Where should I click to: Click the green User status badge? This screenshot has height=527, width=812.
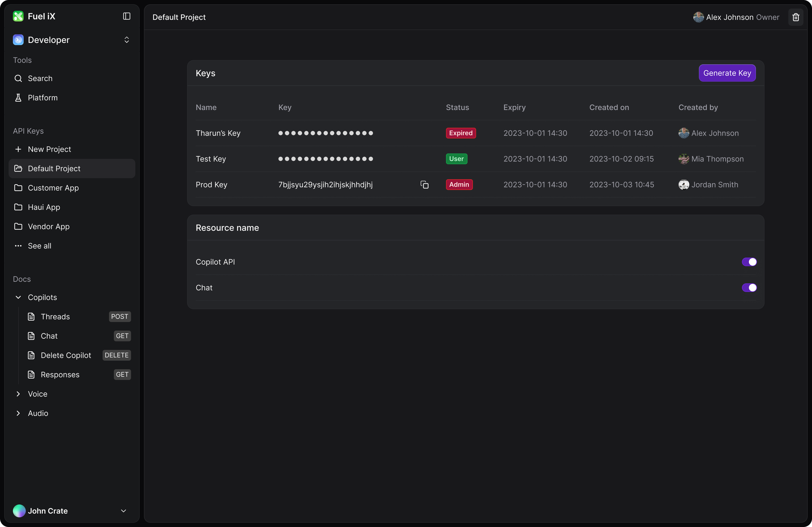(x=456, y=159)
